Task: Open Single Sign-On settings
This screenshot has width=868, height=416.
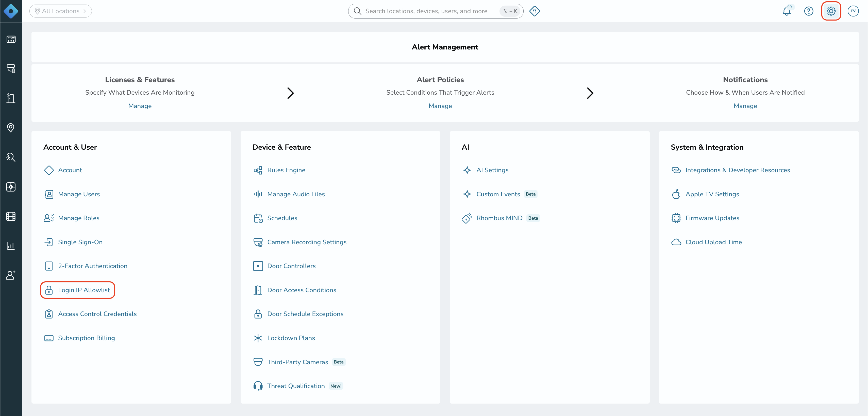Action: click(73, 242)
